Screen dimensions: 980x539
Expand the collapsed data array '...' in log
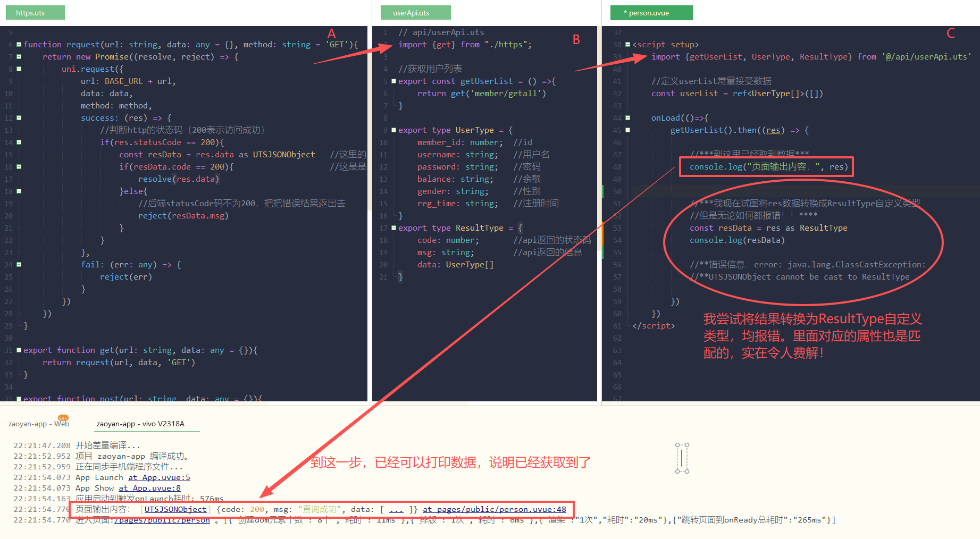click(x=396, y=509)
